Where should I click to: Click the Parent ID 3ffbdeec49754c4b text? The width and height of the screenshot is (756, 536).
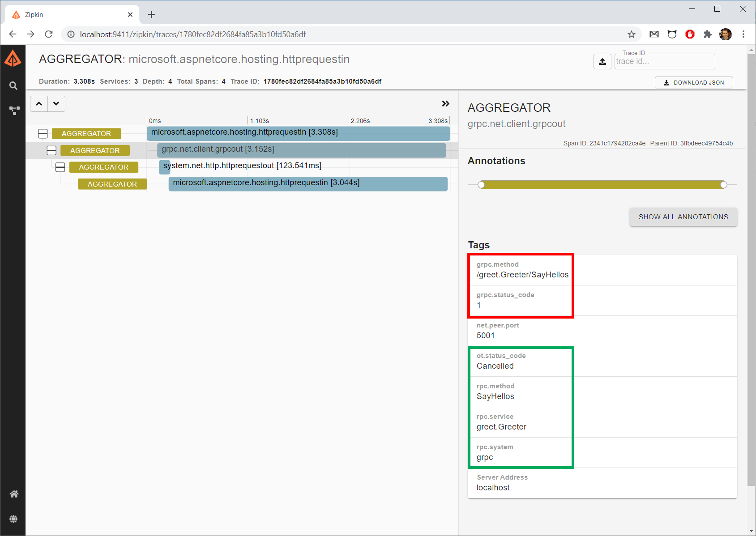click(691, 143)
